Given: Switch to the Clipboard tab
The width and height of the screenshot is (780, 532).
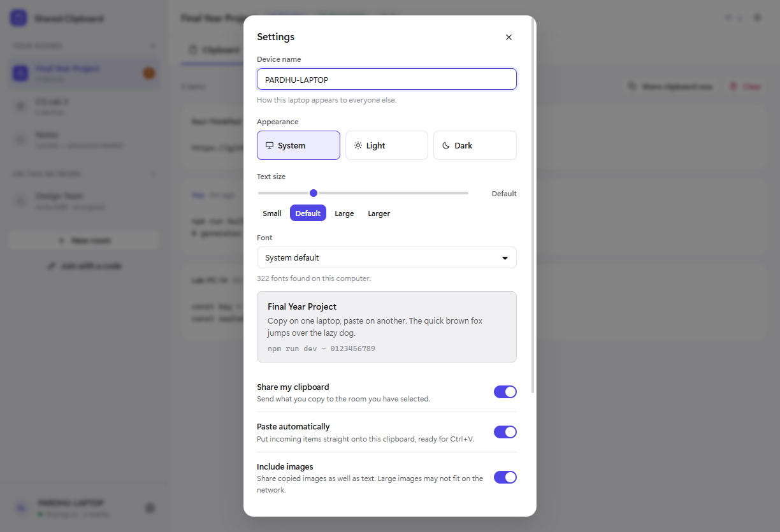Looking at the screenshot, I should coord(214,50).
